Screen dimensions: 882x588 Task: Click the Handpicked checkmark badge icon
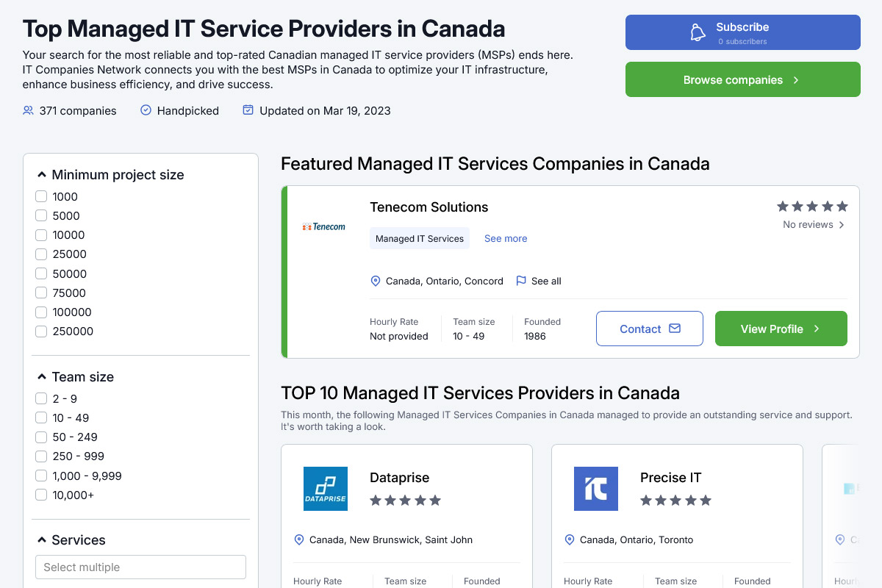tap(146, 110)
